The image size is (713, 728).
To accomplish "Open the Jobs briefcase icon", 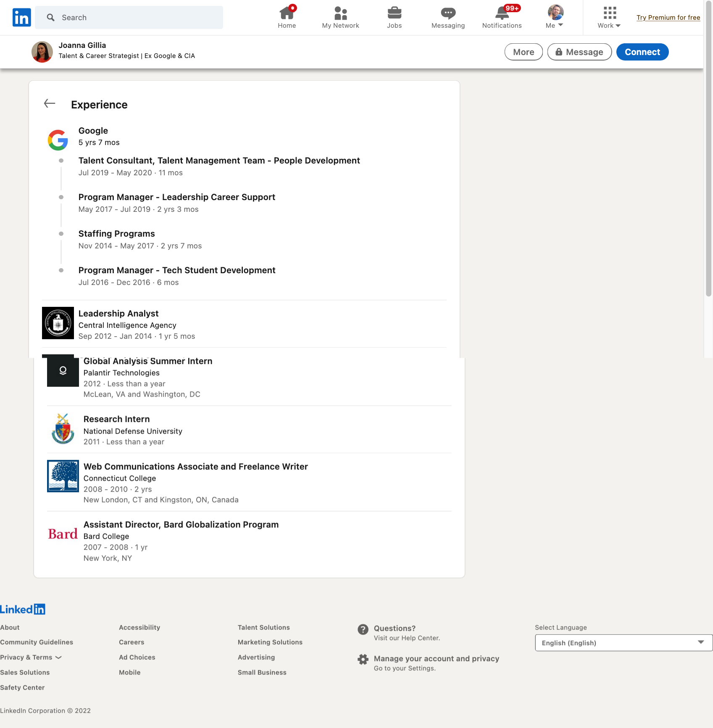I will [395, 13].
